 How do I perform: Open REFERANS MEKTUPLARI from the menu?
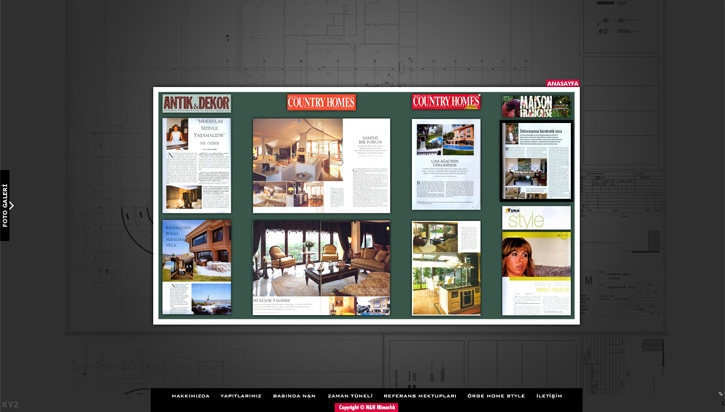tap(420, 396)
